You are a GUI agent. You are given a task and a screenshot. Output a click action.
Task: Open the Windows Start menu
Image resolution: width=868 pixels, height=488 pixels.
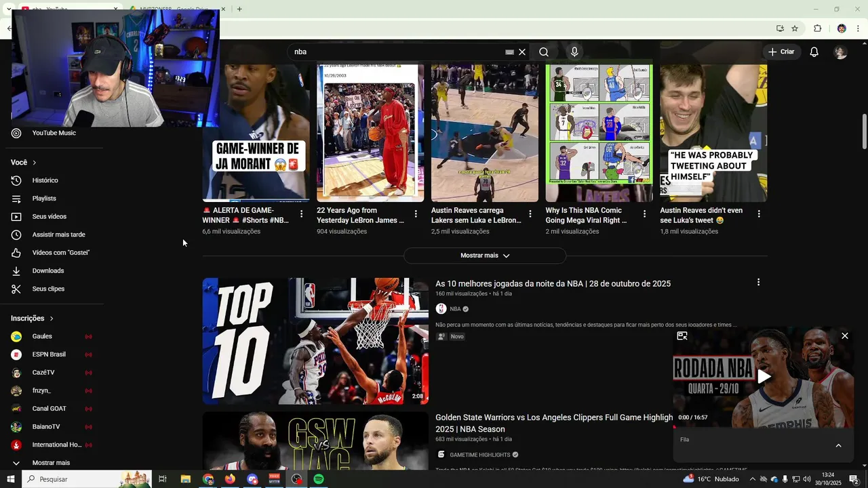(10, 479)
